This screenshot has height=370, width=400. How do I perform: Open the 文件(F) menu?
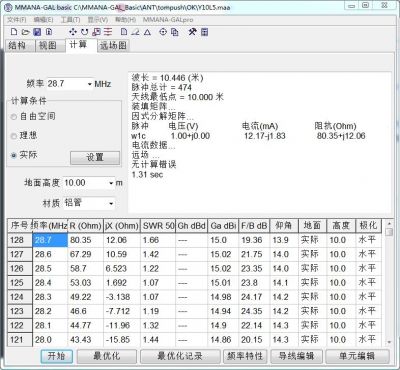(17, 20)
